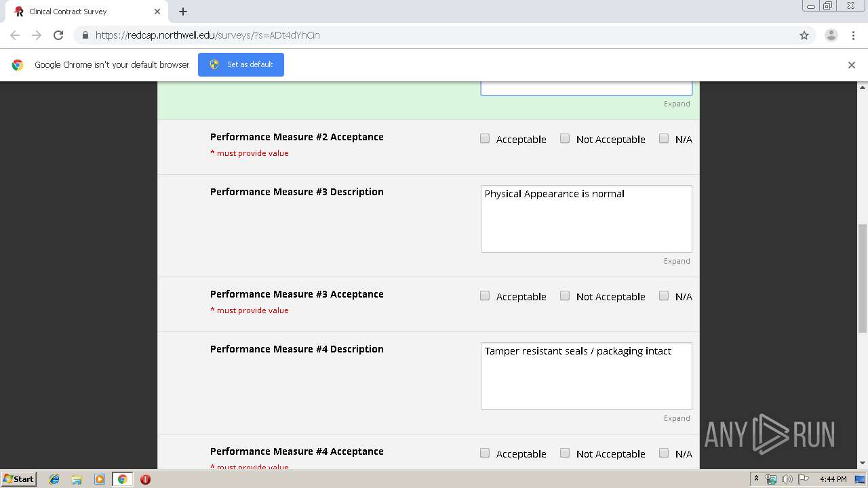Reload the survey page
This screenshot has width=868, height=488.
pos(58,35)
